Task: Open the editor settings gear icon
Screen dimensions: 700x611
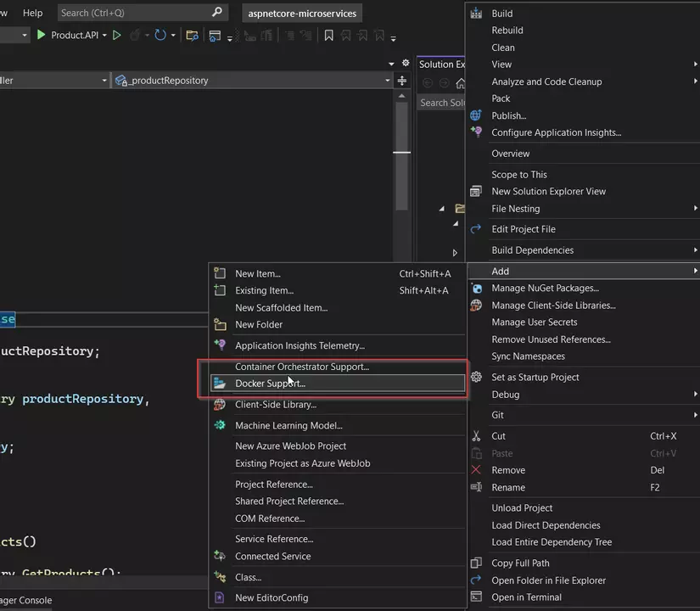Action: (406, 63)
